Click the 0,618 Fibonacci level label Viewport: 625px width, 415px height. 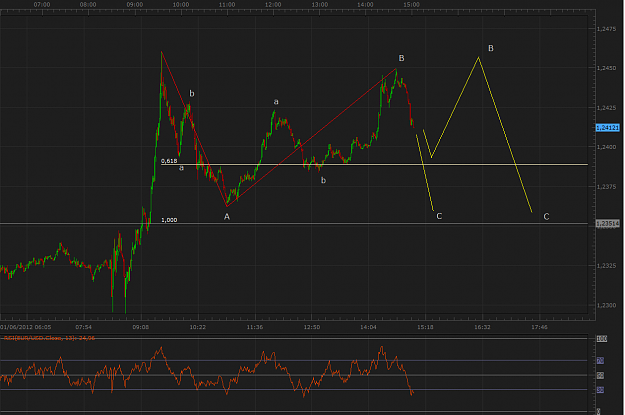coord(169,161)
